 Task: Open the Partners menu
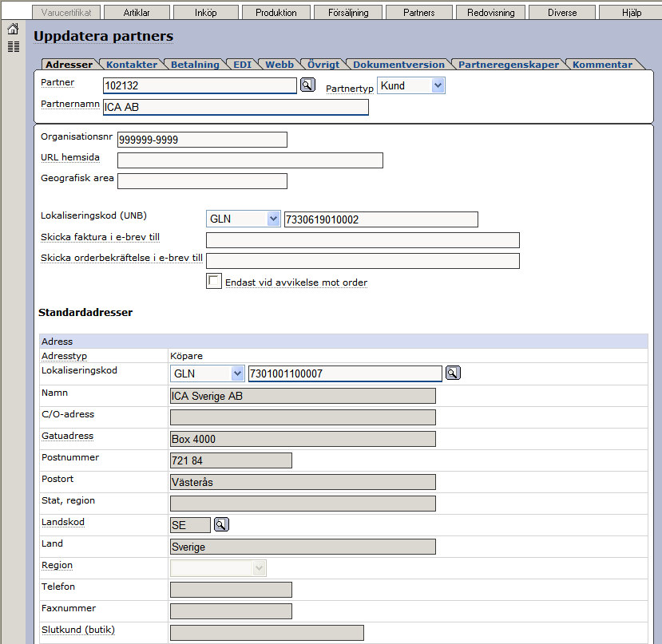click(x=419, y=13)
